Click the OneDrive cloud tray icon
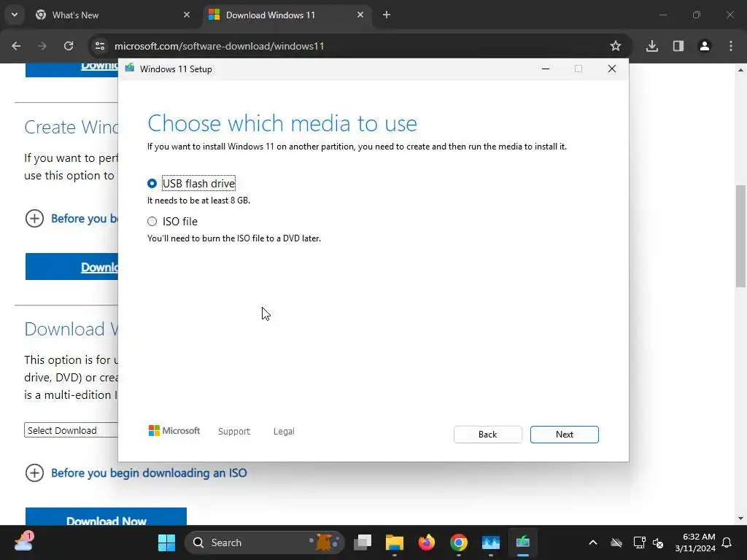The width and height of the screenshot is (747, 560). tap(616, 542)
